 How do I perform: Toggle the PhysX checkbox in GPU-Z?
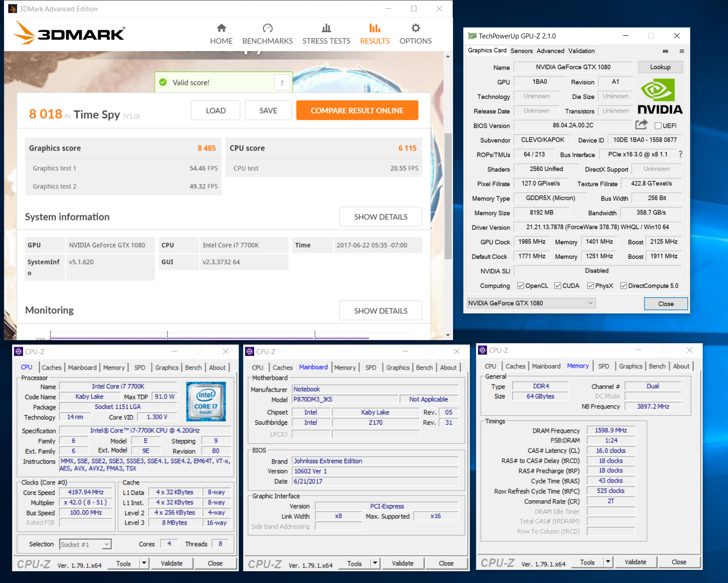click(x=591, y=286)
